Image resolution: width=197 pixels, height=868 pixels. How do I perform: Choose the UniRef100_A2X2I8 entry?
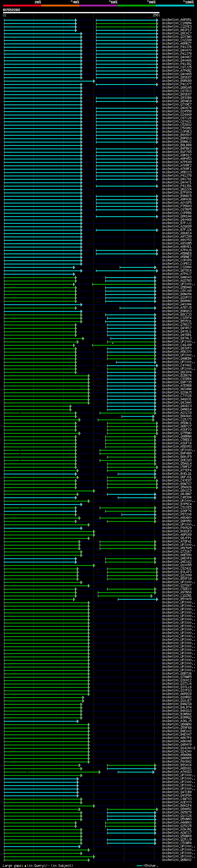click(176, 413)
